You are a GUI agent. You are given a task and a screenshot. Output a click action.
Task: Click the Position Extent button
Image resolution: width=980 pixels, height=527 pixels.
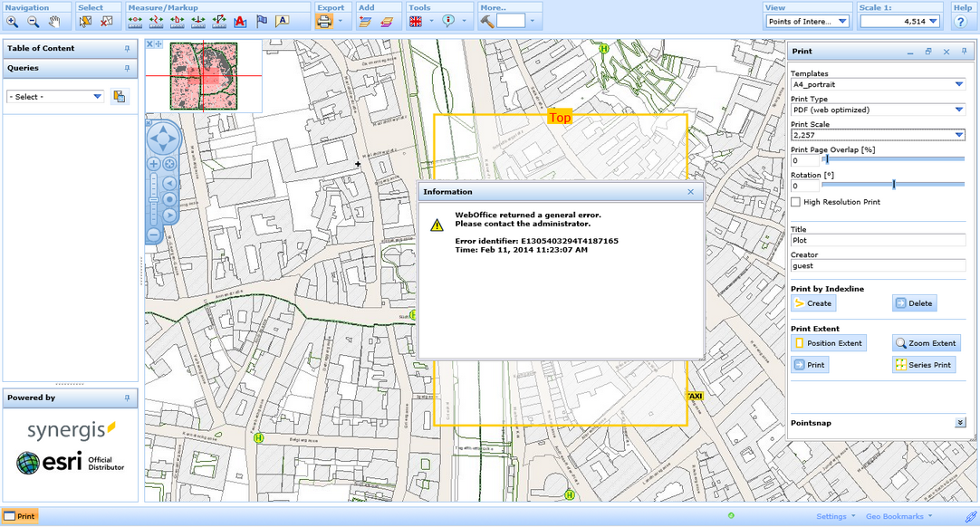829,343
